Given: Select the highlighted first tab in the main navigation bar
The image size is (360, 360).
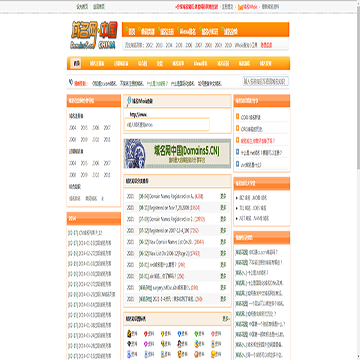Looking at the screenshot, I should coord(77,63).
